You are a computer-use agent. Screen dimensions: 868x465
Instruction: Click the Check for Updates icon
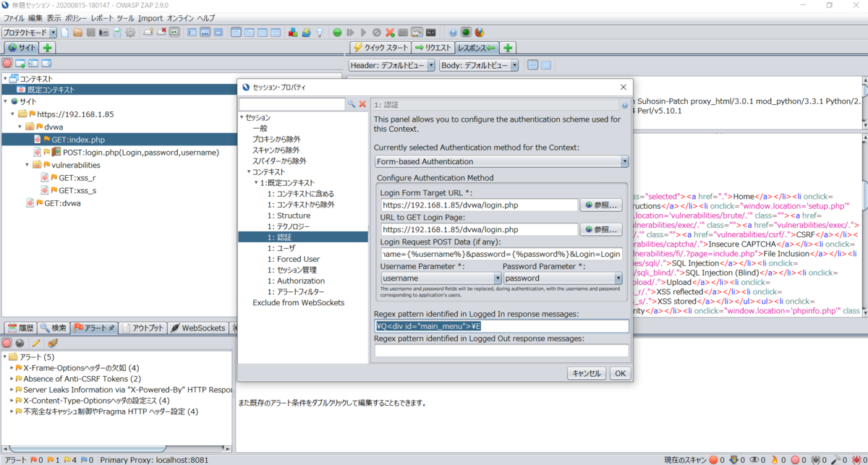point(306,33)
